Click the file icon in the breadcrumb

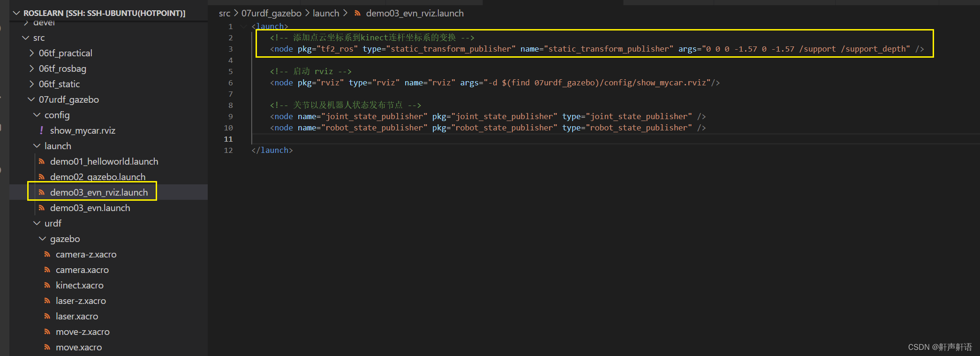358,13
